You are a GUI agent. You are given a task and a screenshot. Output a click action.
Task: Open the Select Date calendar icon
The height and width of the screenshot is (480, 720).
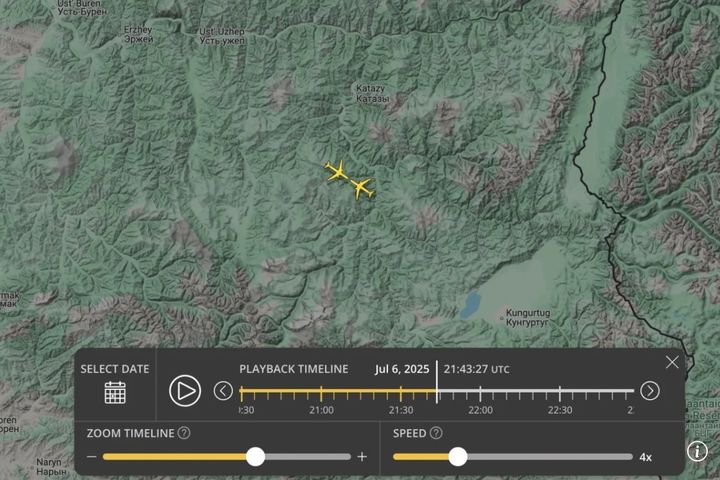tap(115, 393)
